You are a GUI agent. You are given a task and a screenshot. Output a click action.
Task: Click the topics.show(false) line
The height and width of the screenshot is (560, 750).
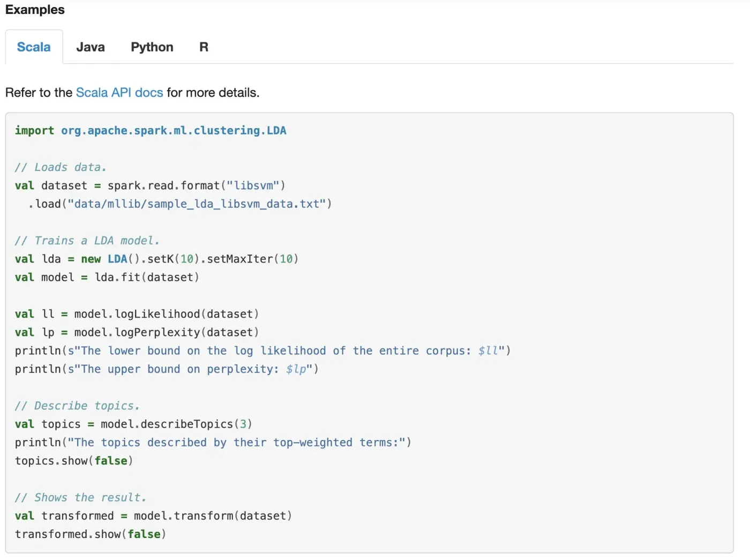pyautogui.click(x=74, y=461)
